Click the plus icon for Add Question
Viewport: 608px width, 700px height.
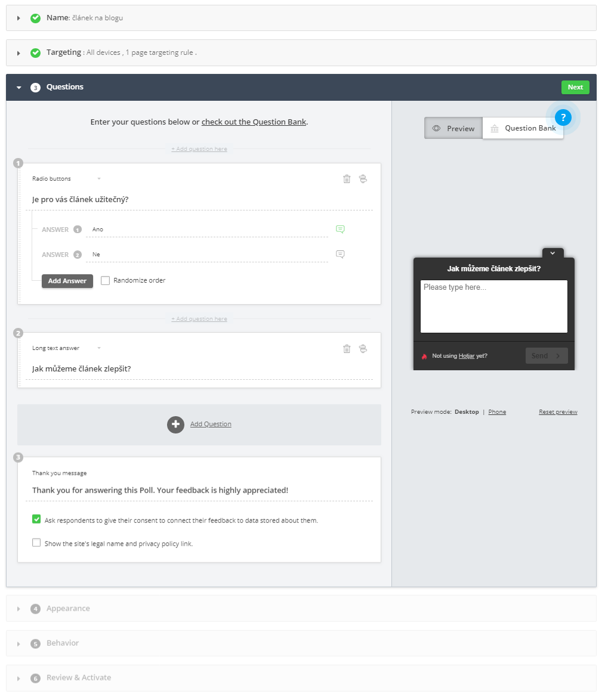tap(175, 425)
